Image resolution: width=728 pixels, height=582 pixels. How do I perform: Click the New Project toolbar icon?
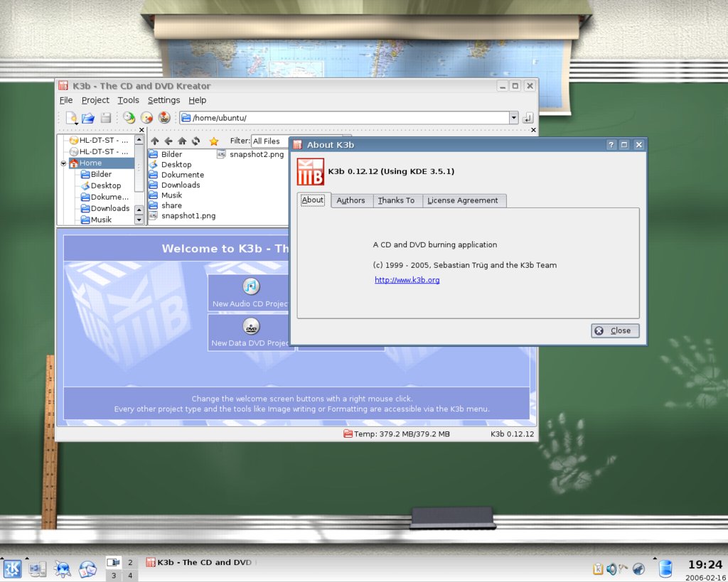[71, 118]
